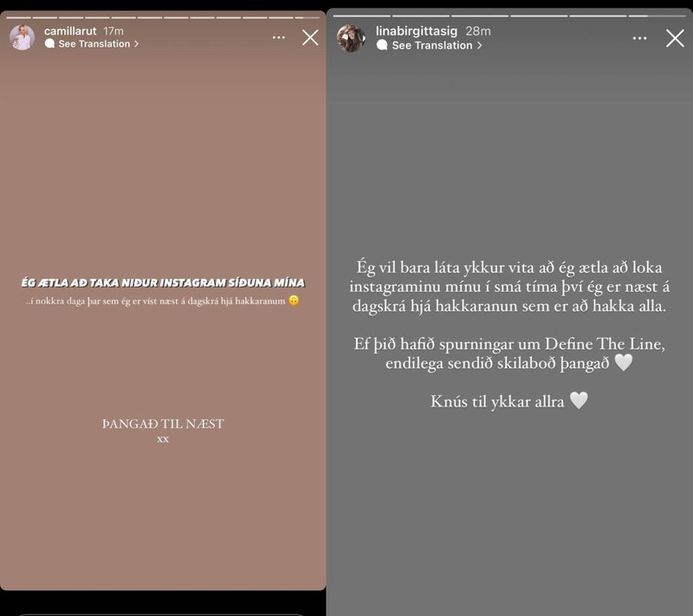Screen dimensions: 693x616
Task: Tap See Translation on linabirgittasig story
Action: [x=430, y=45]
